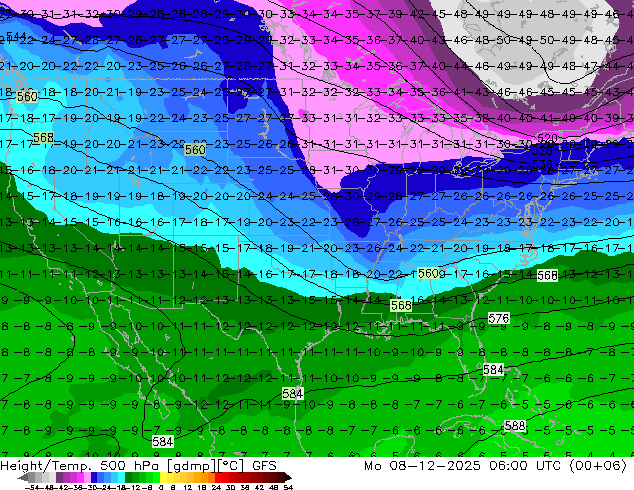This screenshot has width=634, height=490.
Task: Click the 'Height/Temp. 500 hPa' title text
Action: (x=80, y=466)
